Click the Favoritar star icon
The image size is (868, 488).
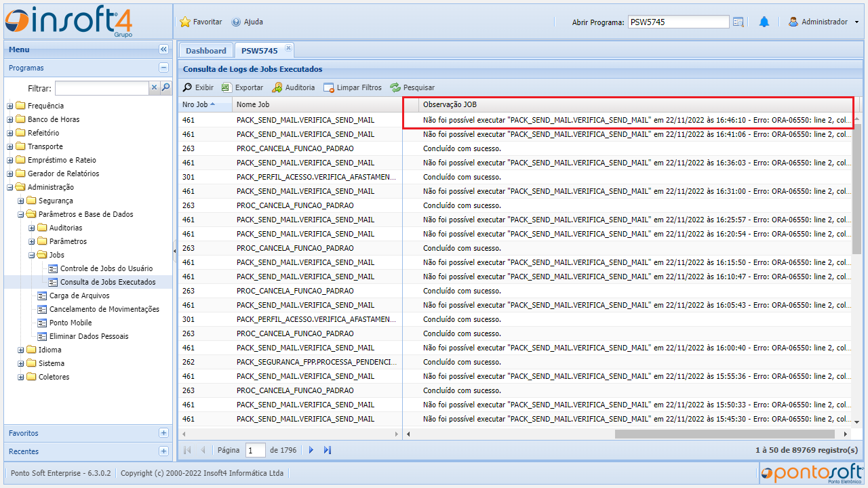point(185,22)
